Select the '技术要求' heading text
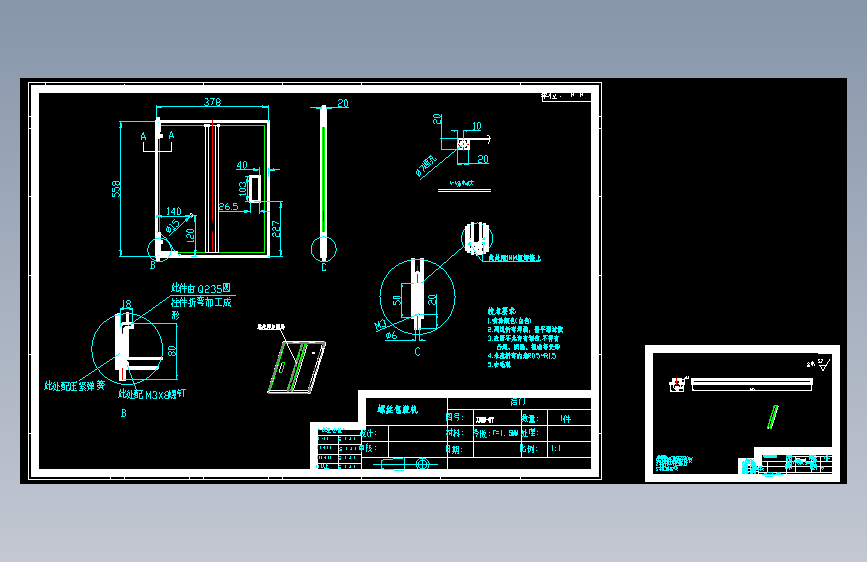 click(x=502, y=311)
